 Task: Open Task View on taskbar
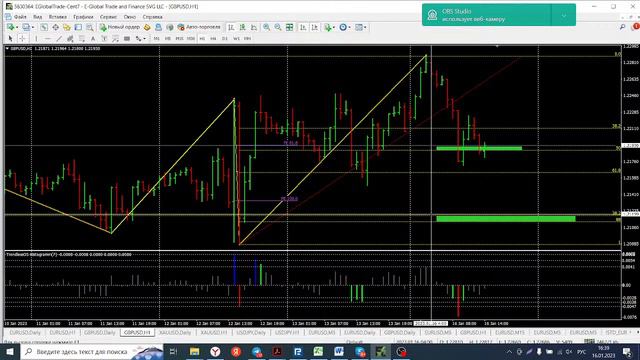pyautogui.click(x=173, y=351)
